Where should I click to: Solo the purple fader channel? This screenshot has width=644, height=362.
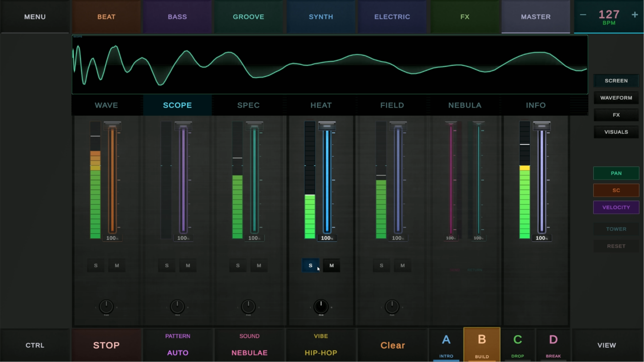pos(167,266)
